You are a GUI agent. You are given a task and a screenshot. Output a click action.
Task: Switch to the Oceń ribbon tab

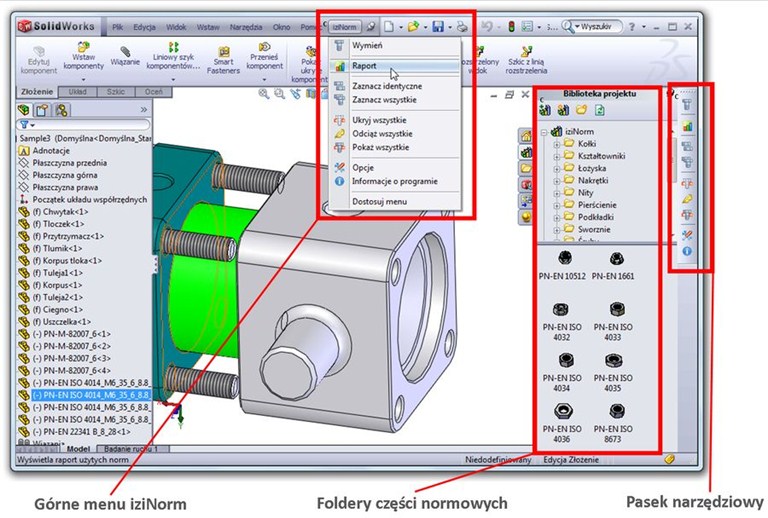point(153,92)
